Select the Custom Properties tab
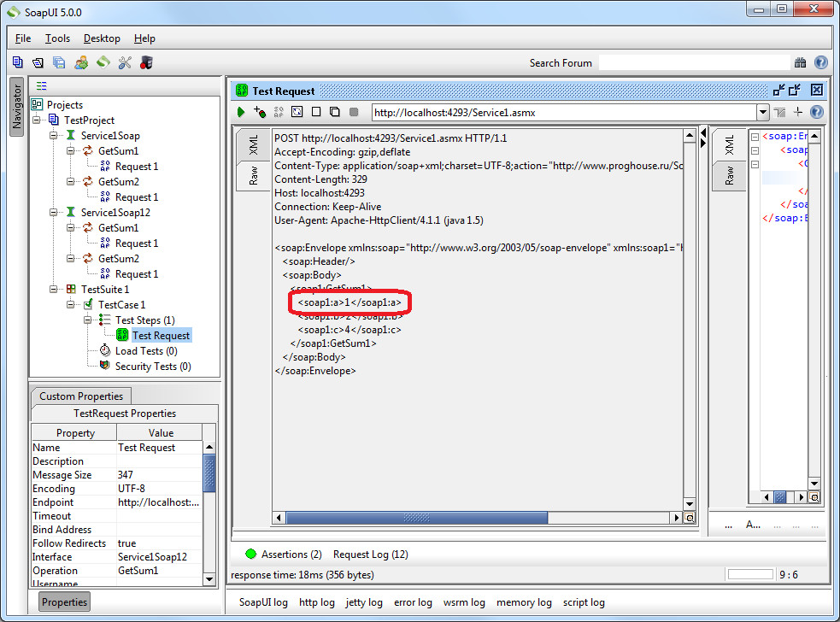 81,396
